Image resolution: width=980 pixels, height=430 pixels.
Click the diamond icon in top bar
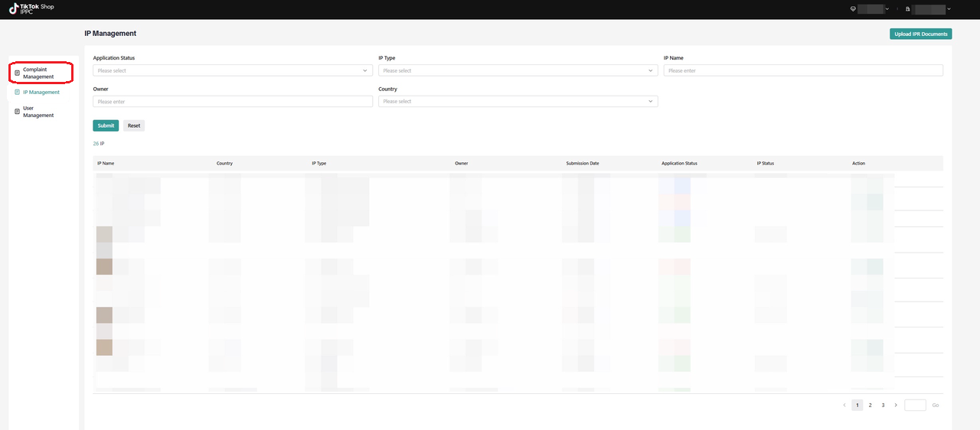click(852, 9)
